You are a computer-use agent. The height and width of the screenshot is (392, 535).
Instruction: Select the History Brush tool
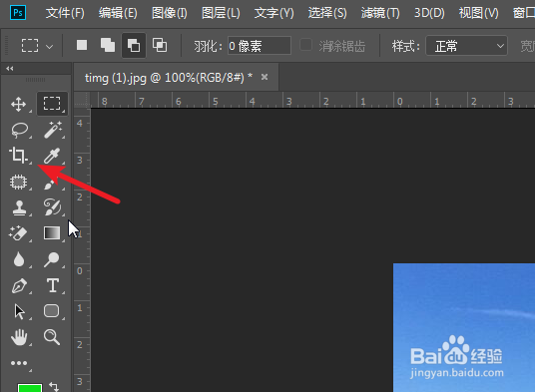[x=52, y=206]
